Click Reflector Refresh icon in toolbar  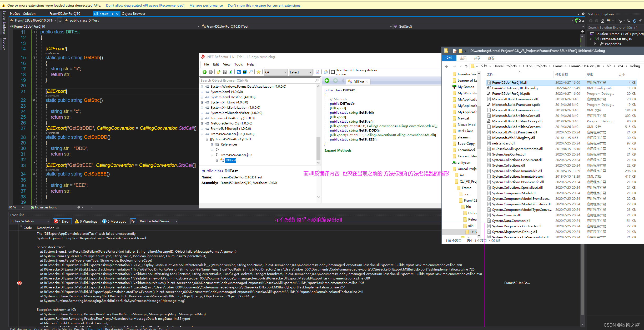coord(230,72)
